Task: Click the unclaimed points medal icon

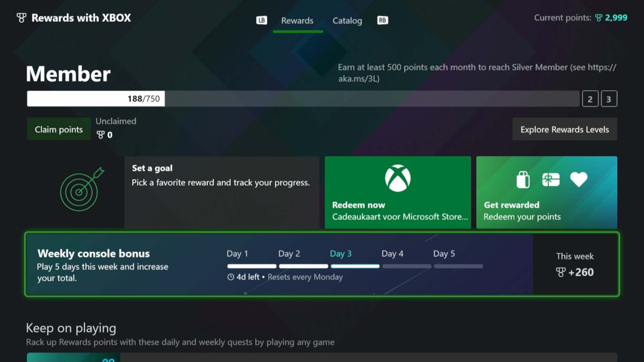Action: click(x=101, y=135)
